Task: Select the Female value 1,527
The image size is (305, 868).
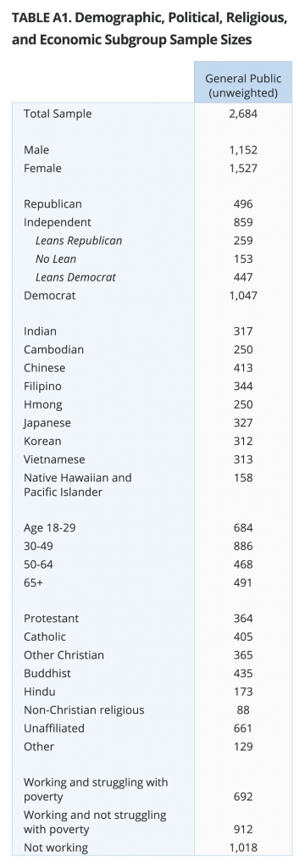Action: pos(243,168)
